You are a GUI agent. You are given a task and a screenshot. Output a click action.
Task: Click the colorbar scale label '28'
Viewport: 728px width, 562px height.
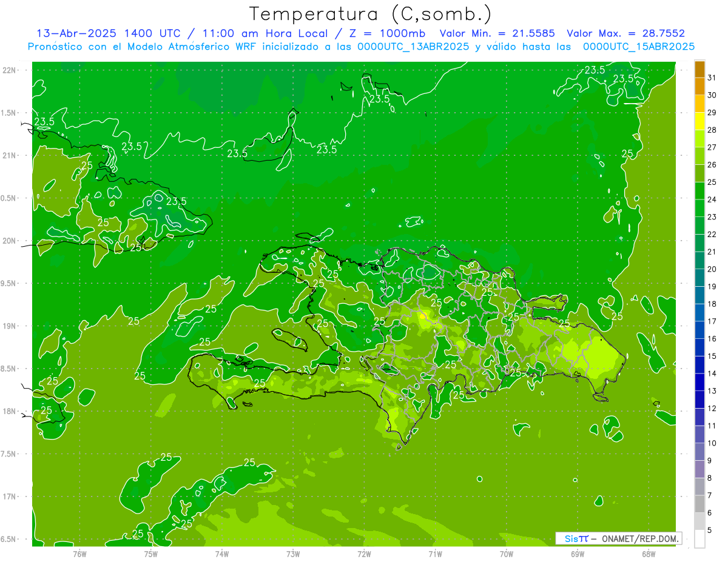712,130
